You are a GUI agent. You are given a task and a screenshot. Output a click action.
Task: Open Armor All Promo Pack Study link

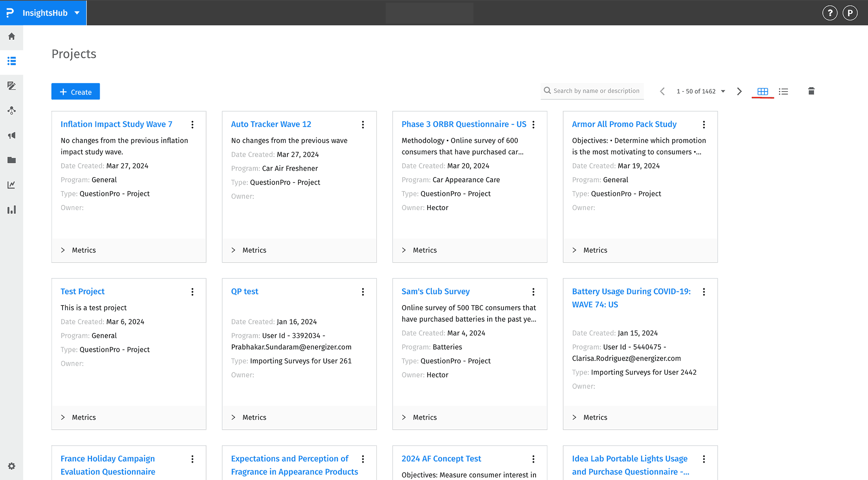click(x=624, y=124)
